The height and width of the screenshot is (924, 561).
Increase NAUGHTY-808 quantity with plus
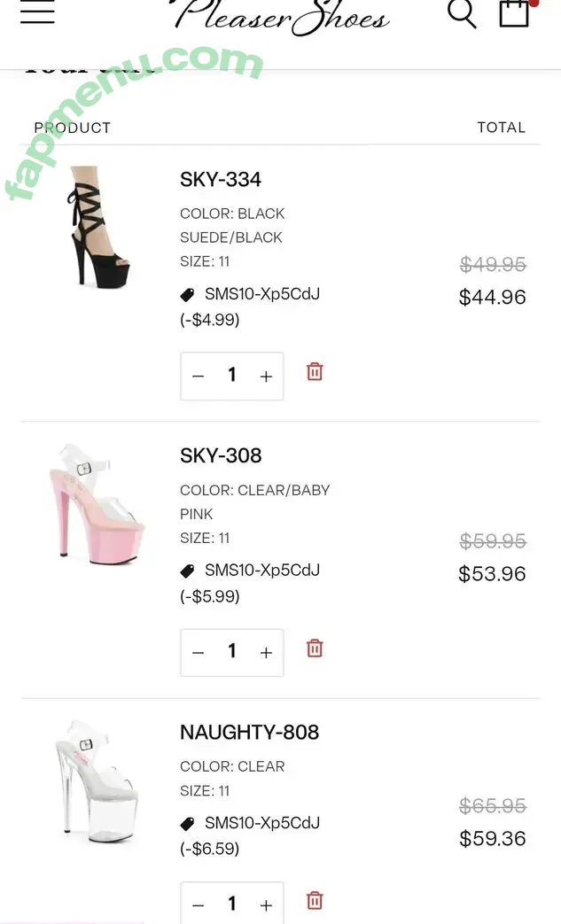pyautogui.click(x=266, y=905)
